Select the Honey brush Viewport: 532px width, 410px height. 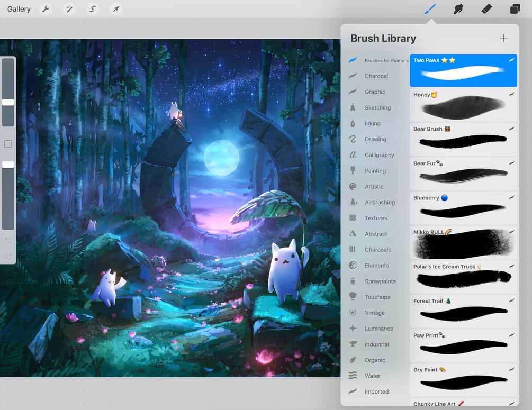click(464, 105)
